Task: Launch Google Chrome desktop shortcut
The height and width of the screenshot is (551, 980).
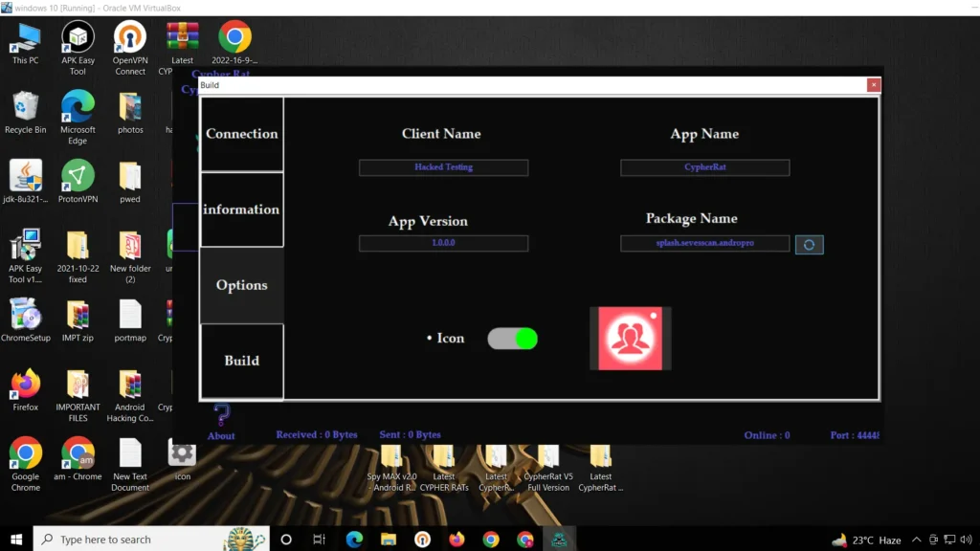Action: click(26, 464)
